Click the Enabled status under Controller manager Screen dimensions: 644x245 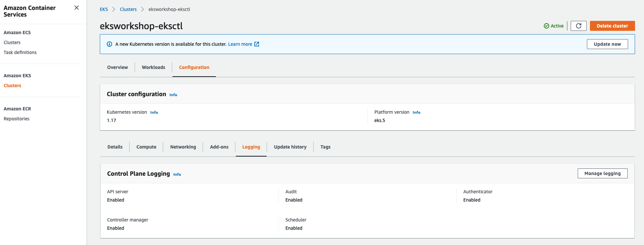click(116, 228)
